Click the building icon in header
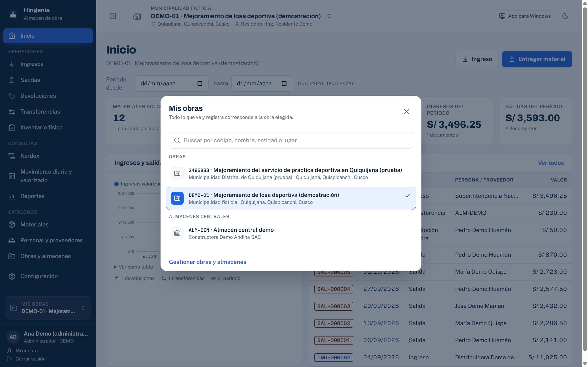The height and width of the screenshot is (367, 588). [137, 16]
